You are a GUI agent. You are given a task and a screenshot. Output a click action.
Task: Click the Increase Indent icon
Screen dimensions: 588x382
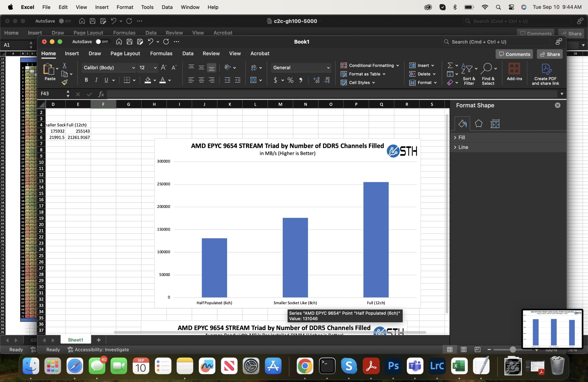[237, 80]
